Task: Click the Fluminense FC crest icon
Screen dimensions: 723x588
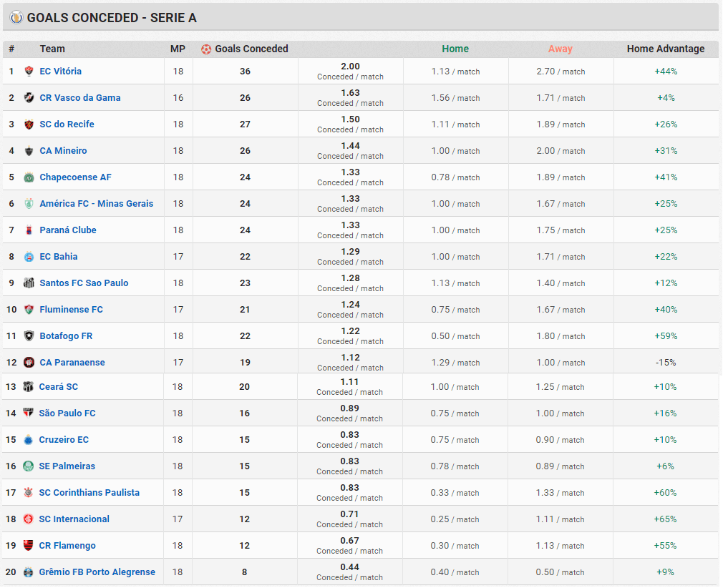Action: click(x=29, y=310)
